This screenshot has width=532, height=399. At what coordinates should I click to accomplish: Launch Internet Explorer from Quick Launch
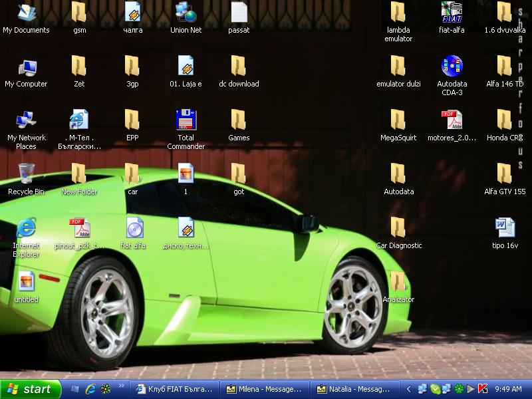[x=90, y=389]
